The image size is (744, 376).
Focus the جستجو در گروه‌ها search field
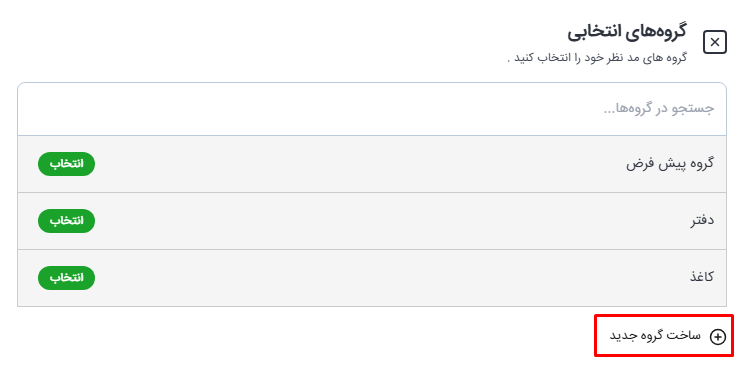pos(372,109)
